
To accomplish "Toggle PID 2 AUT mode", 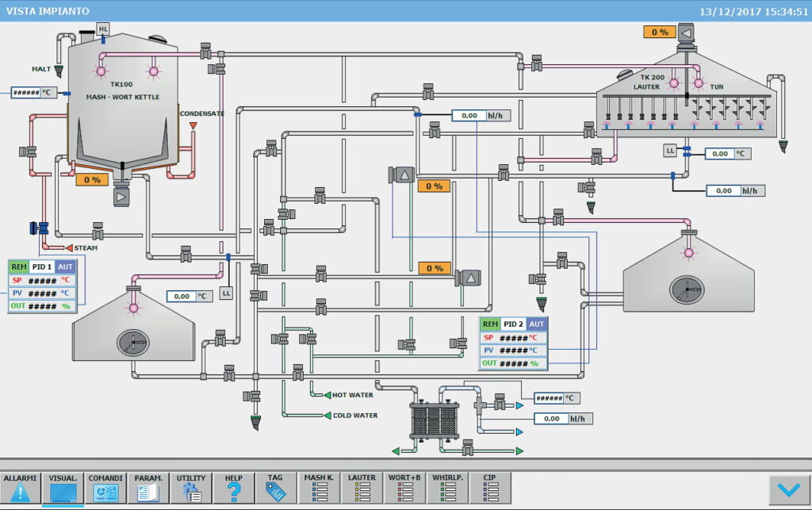I will (x=537, y=324).
